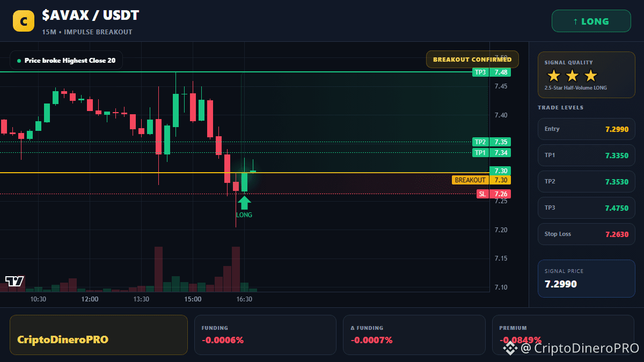Click the latest green entry candle
The height and width of the screenshot is (362, 644).
(244, 182)
